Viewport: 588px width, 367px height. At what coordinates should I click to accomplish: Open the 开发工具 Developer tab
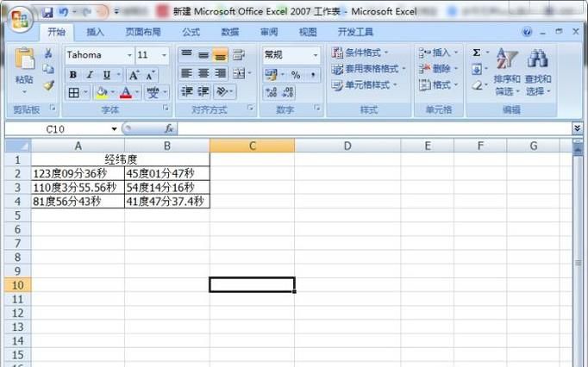[355, 32]
